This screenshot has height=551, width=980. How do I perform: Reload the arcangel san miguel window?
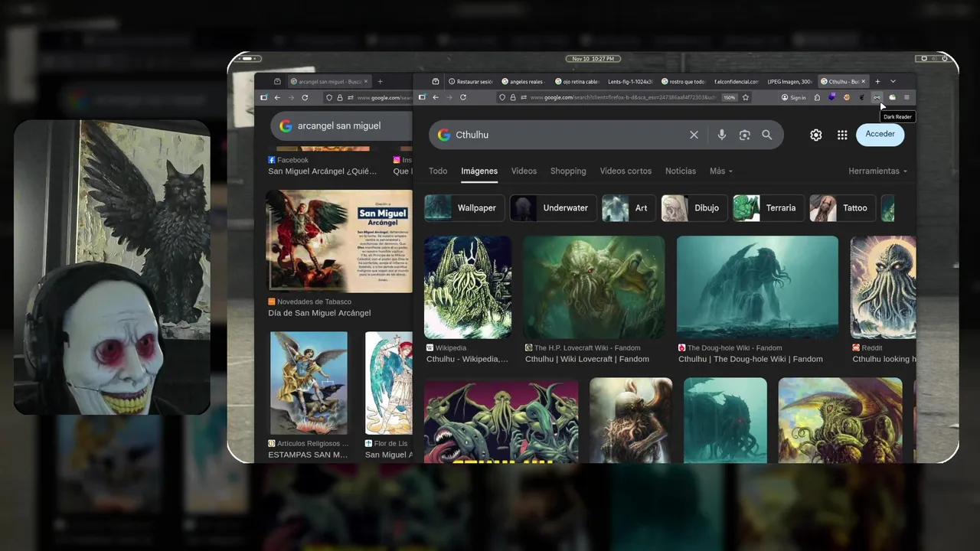pos(305,97)
